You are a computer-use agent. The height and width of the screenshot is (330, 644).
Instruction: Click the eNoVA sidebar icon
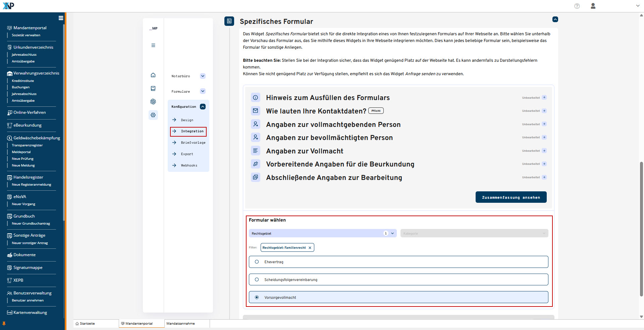(x=10, y=197)
